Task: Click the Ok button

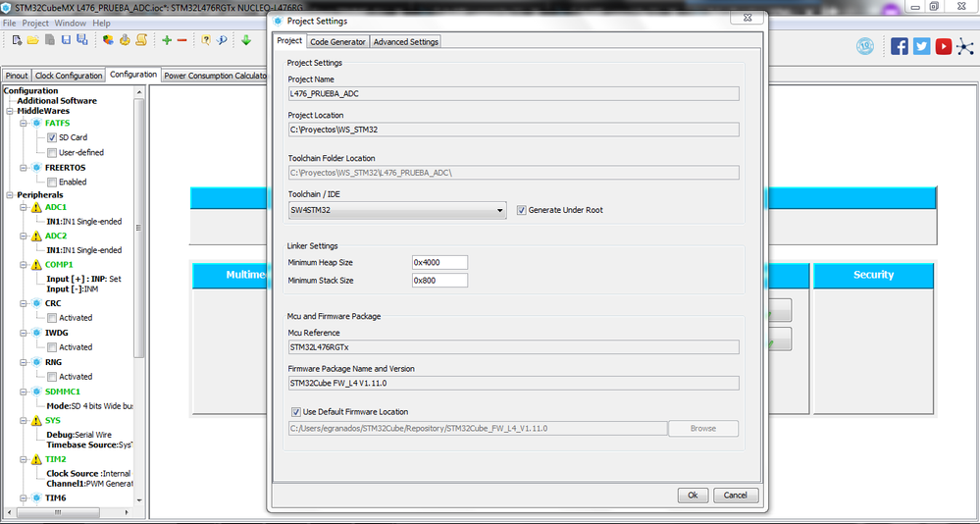Action: tap(693, 496)
